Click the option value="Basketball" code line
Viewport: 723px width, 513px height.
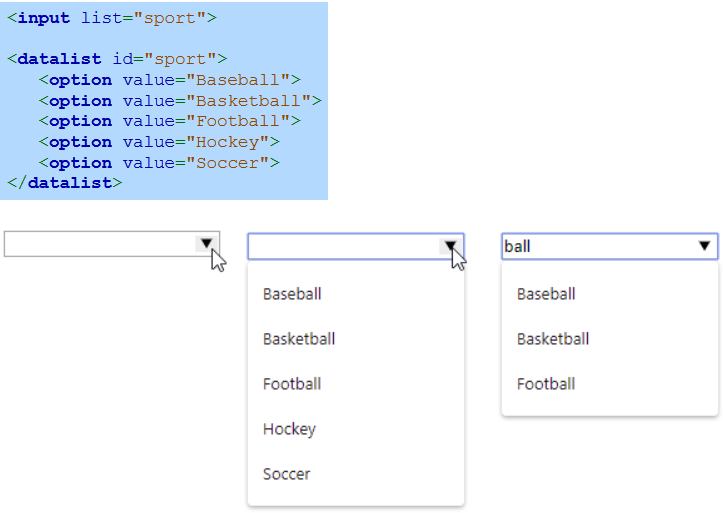pyautogui.click(x=180, y=100)
